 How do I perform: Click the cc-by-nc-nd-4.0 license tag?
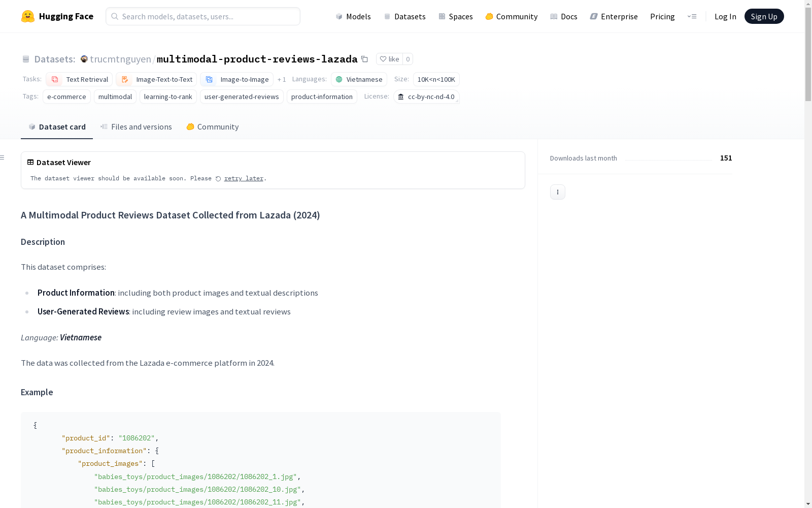pyautogui.click(x=426, y=97)
